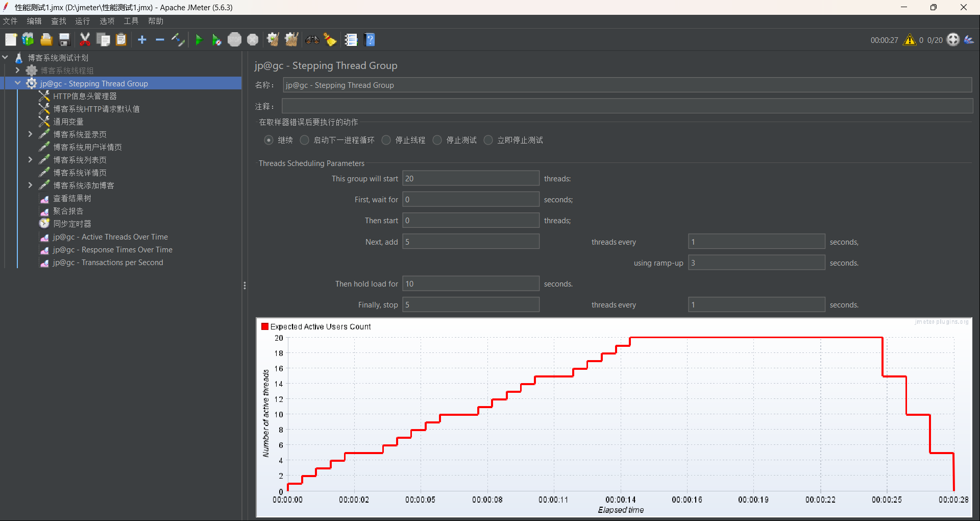Click the 'This group will start' field

(471, 178)
